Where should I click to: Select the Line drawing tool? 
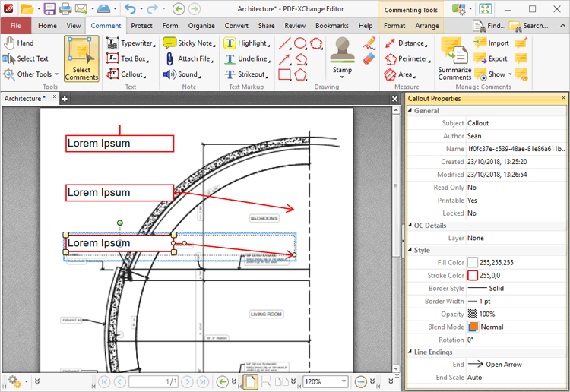pyautogui.click(x=284, y=43)
